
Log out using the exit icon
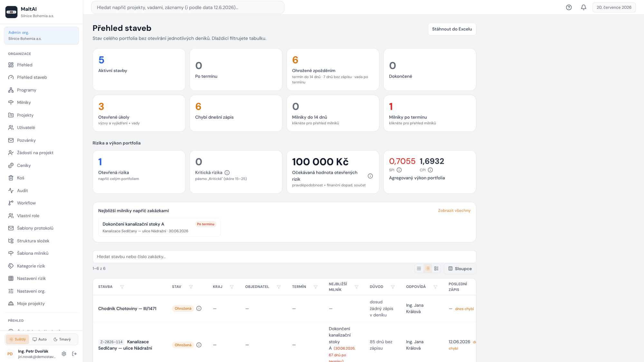click(74, 354)
